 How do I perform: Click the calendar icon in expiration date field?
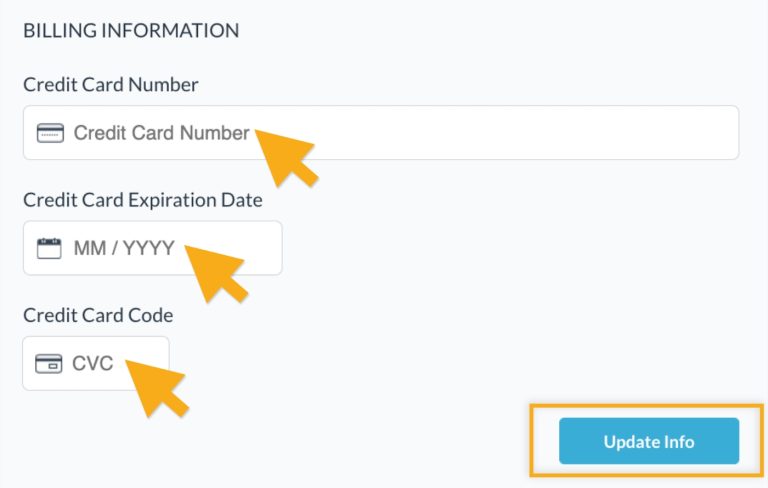click(x=49, y=248)
